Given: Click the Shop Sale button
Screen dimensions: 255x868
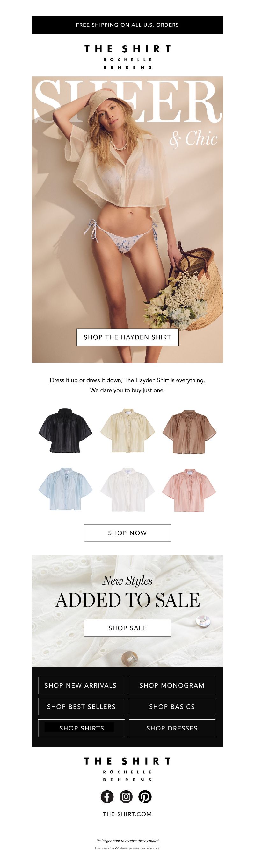Looking at the screenshot, I should tap(127, 628).
